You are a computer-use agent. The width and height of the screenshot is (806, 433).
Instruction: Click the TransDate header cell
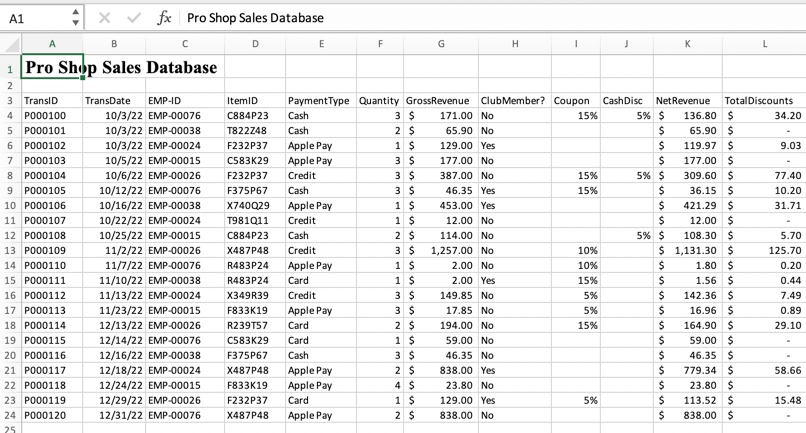click(114, 101)
